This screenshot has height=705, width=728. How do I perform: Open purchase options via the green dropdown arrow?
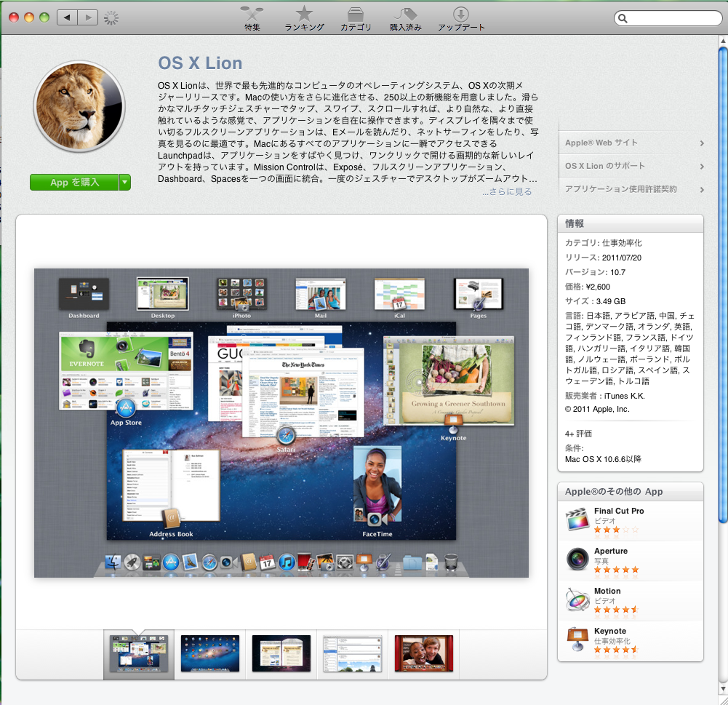[x=125, y=182]
